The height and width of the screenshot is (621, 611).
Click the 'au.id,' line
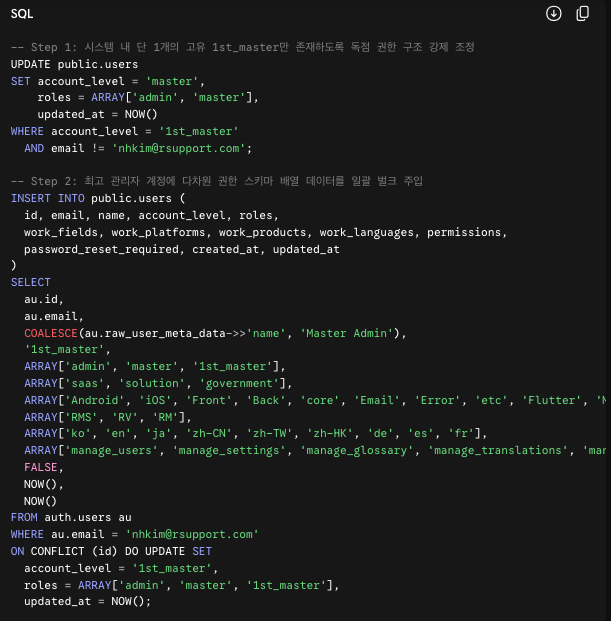coord(44,299)
